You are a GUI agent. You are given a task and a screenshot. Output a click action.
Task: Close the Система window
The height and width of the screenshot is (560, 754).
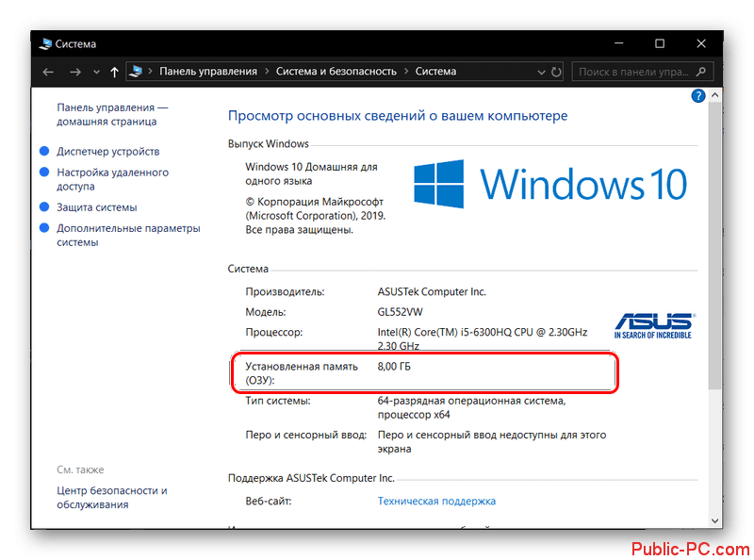tap(701, 43)
